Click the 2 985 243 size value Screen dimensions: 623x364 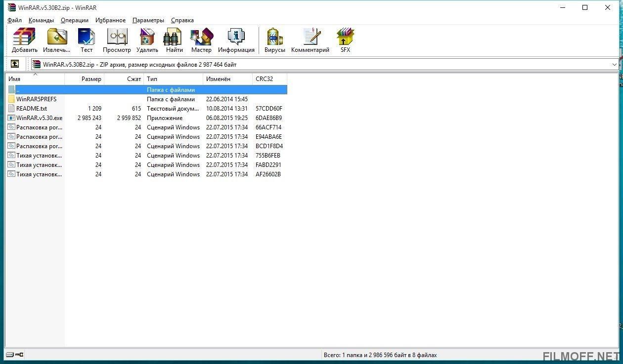[89, 118]
